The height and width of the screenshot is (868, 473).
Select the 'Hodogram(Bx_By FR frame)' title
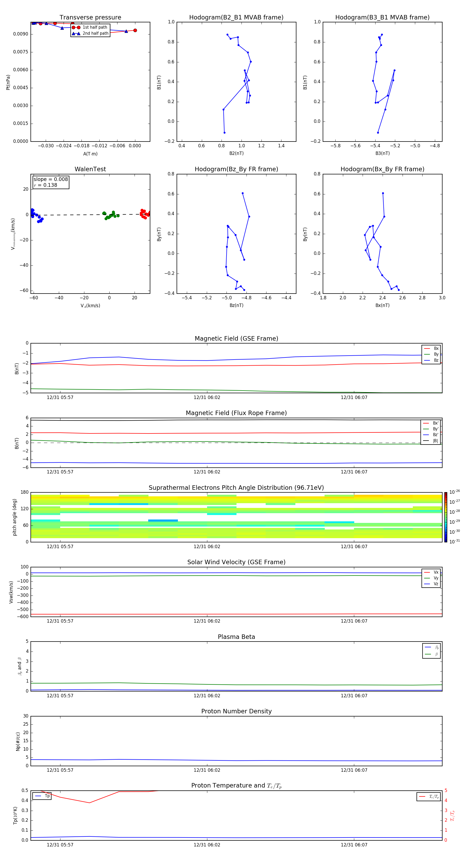click(382, 169)
